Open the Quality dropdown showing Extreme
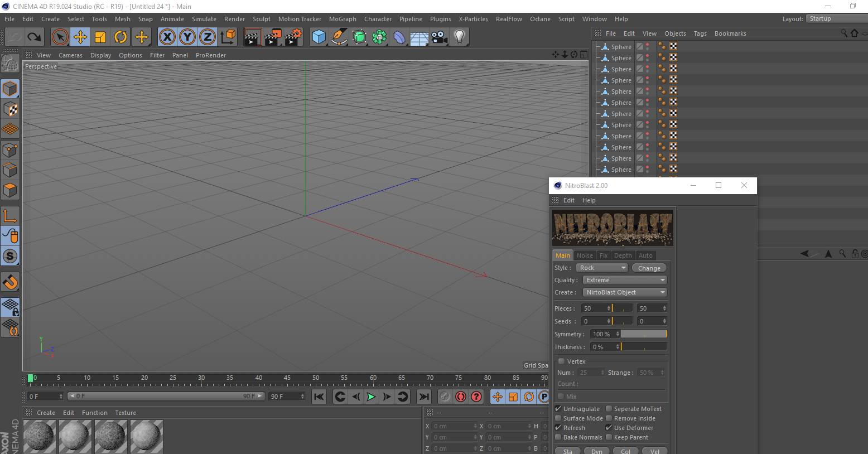The width and height of the screenshot is (868, 454). (x=625, y=280)
